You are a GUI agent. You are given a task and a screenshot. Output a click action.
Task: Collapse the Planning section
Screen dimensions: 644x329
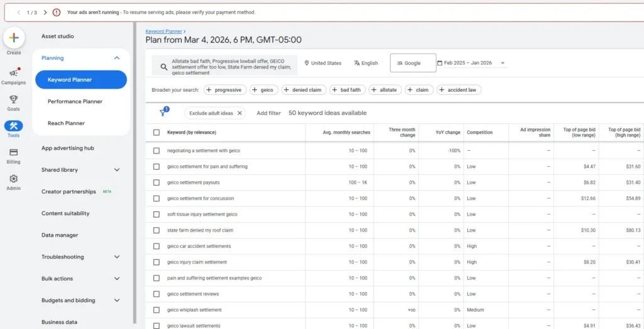(x=117, y=58)
